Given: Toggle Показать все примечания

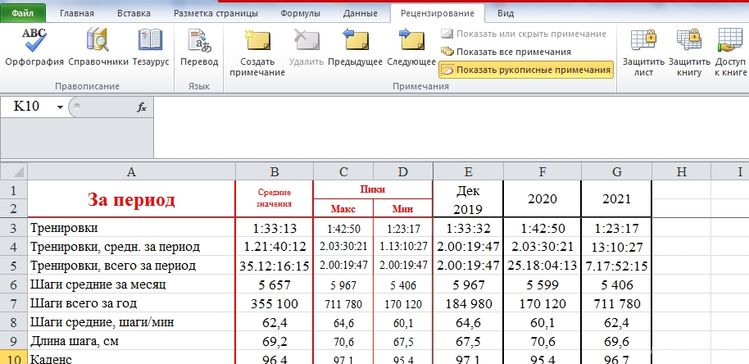Looking at the screenshot, I should pyautogui.click(x=506, y=52).
